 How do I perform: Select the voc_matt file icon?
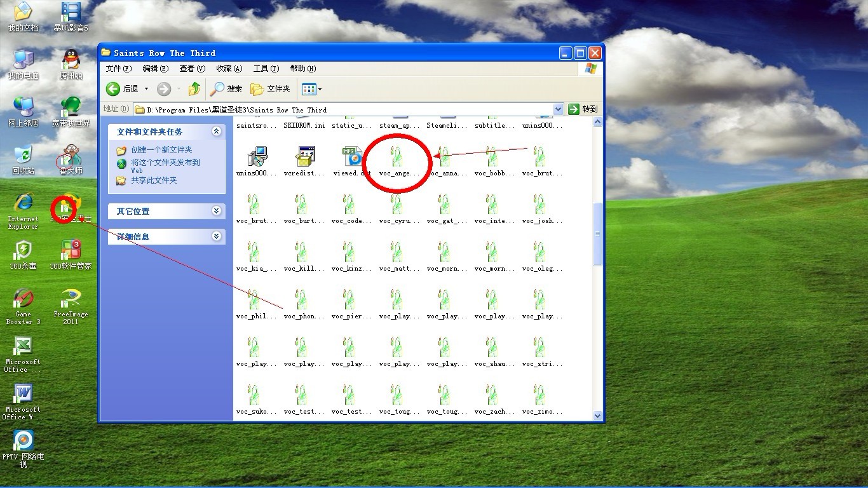tap(397, 251)
